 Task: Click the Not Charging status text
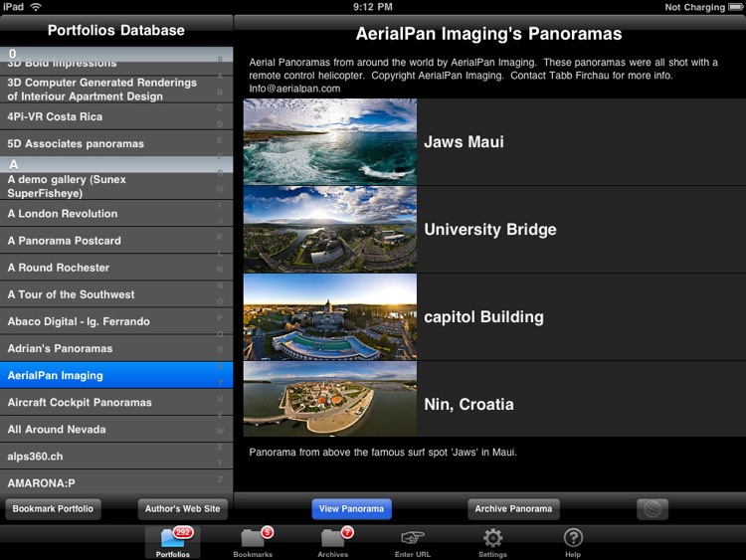pos(694,7)
